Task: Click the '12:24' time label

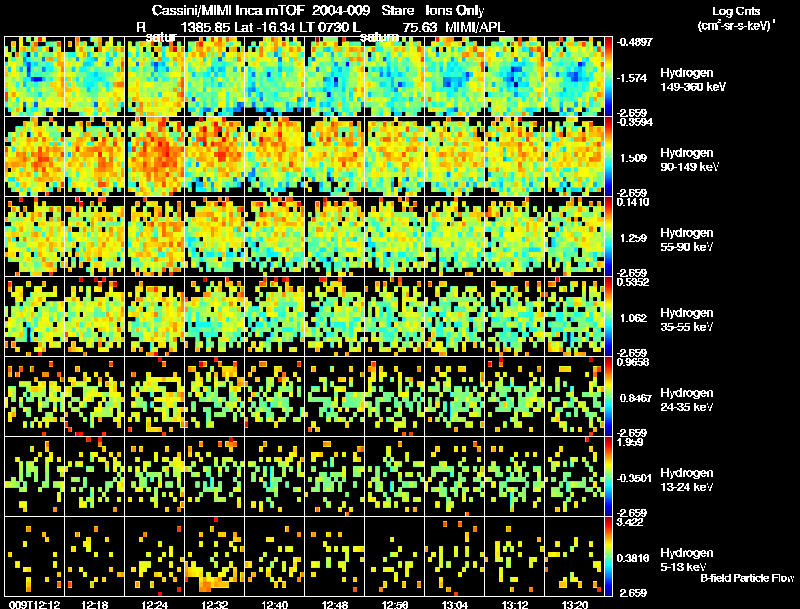Action: (x=155, y=605)
